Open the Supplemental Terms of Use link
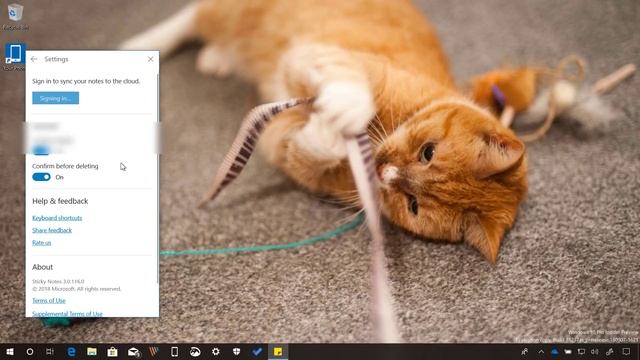640x360 pixels. [67, 313]
